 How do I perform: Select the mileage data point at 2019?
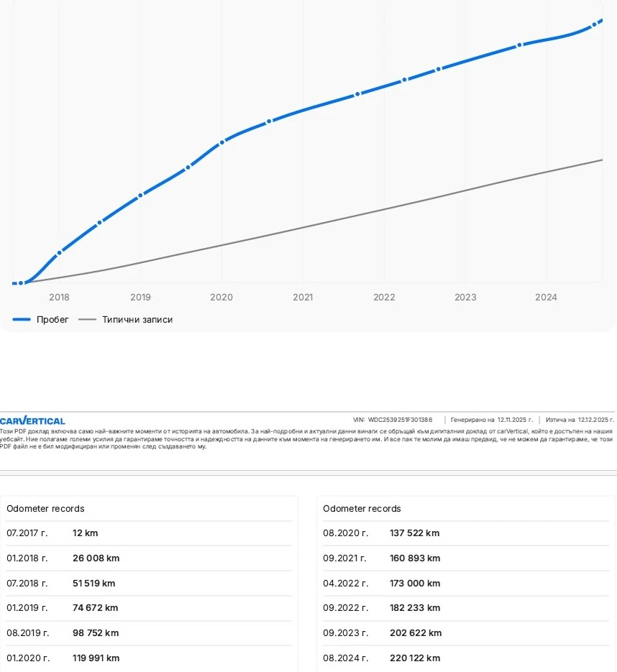click(x=140, y=195)
